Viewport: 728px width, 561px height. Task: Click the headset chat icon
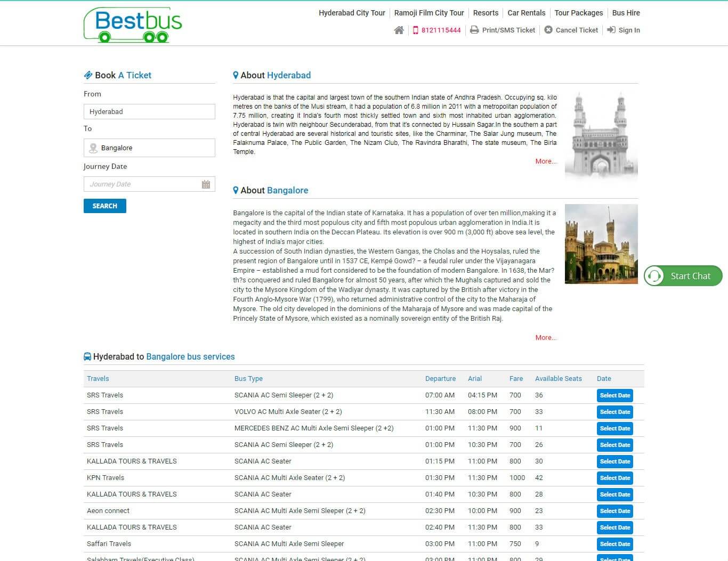click(x=654, y=276)
